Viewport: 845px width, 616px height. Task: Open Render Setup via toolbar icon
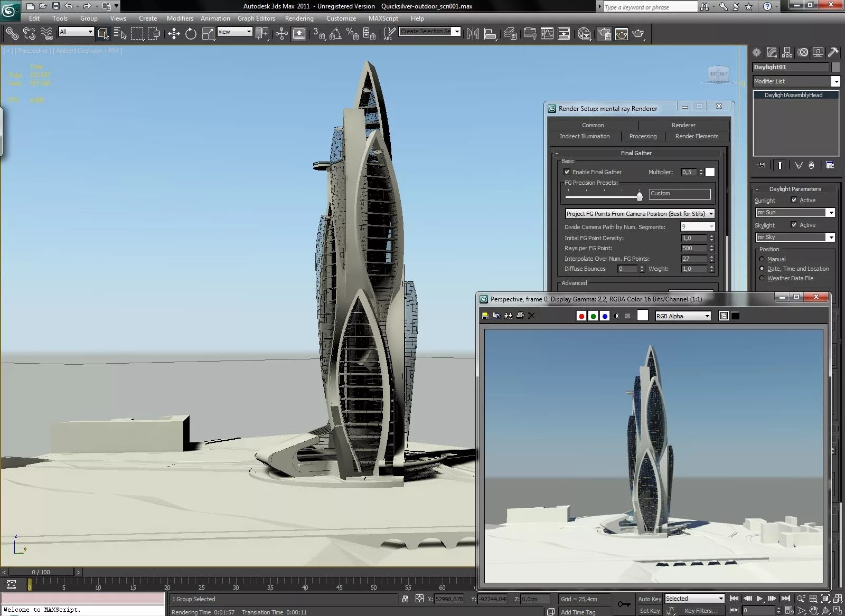click(604, 34)
